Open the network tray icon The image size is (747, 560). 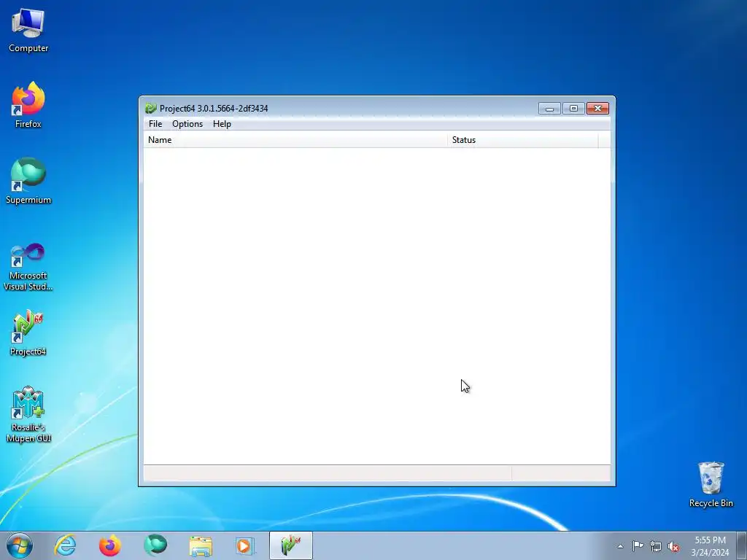pos(656,546)
